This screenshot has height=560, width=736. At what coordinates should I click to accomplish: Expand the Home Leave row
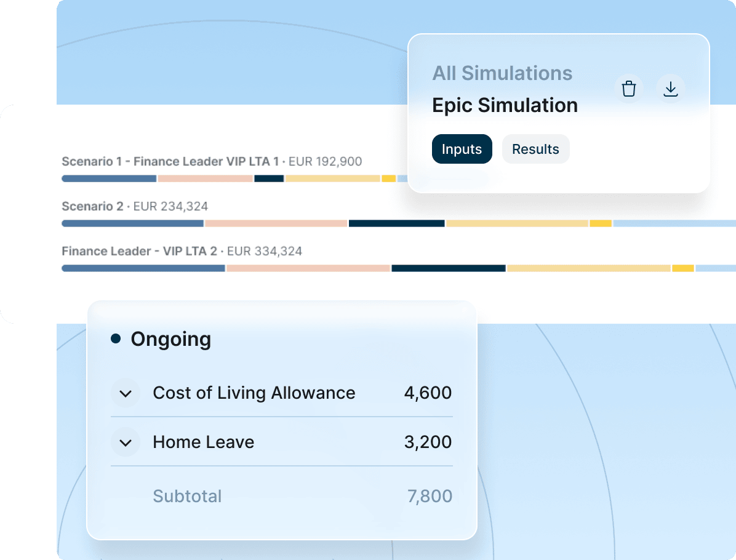126,442
